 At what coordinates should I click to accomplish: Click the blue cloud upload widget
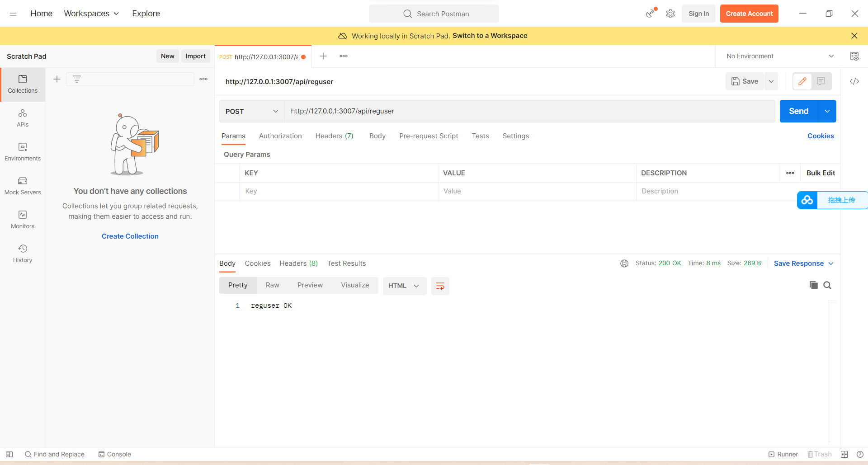pyautogui.click(x=832, y=200)
